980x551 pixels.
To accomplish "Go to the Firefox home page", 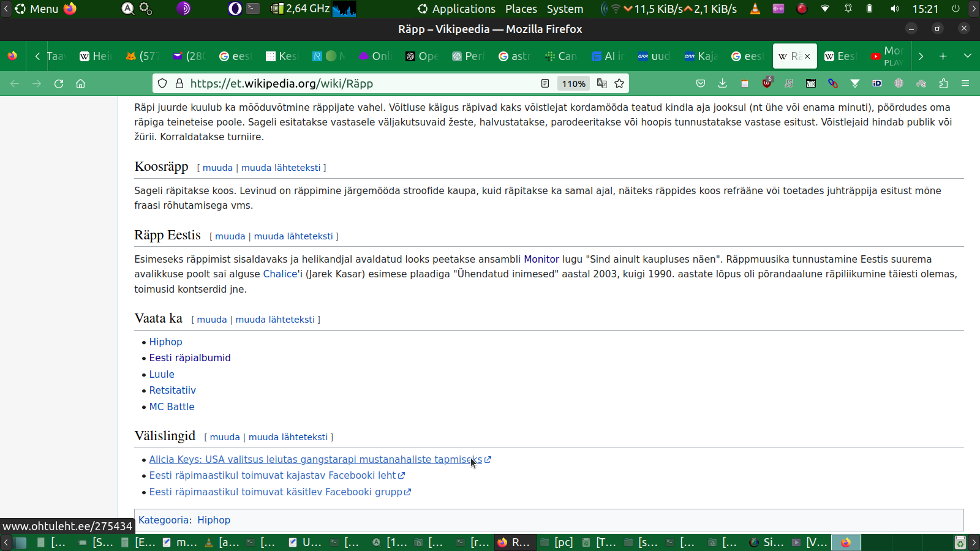I will point(80,84).
